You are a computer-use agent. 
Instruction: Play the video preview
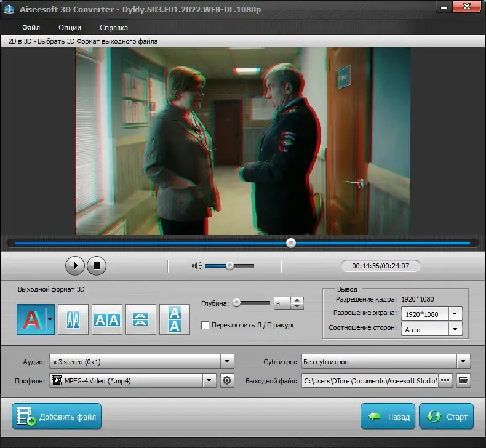(74, 266)
